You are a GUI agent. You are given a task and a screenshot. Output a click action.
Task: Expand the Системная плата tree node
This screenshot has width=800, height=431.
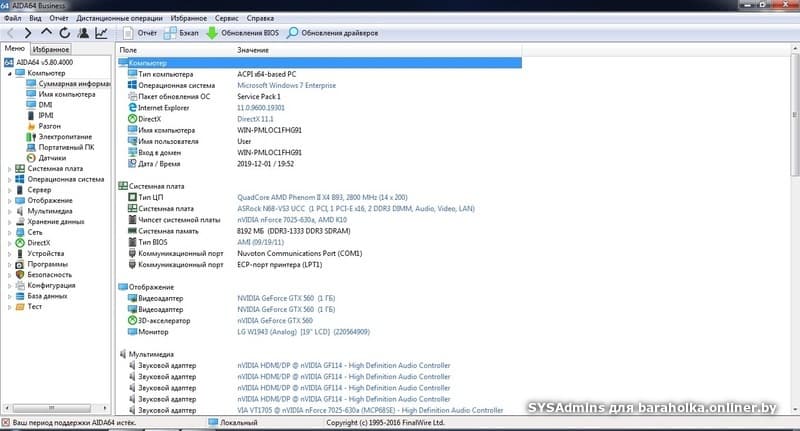pyautogui.click(x=9, y=169)
